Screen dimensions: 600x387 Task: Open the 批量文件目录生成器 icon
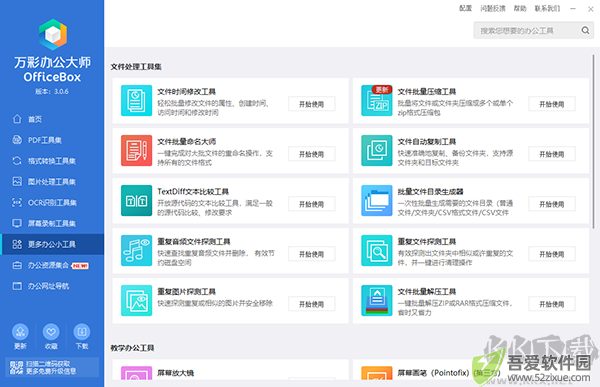click(377, 201)
